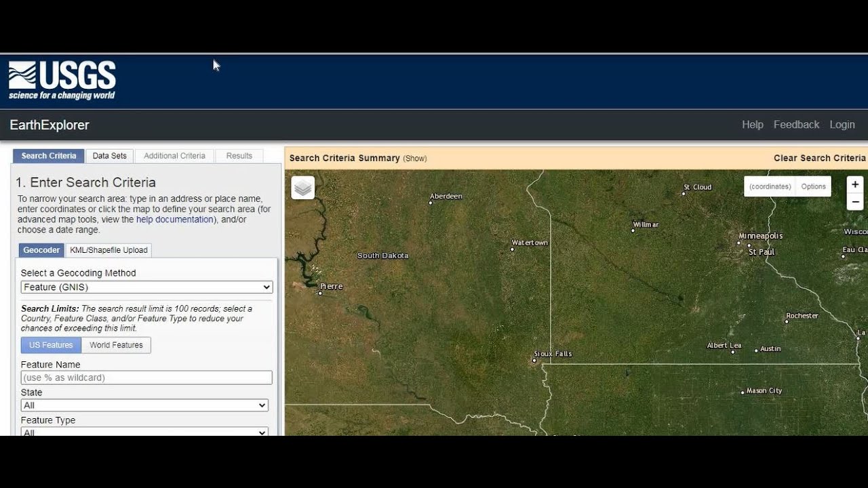Zoom in with the plus button

[855, 184]
